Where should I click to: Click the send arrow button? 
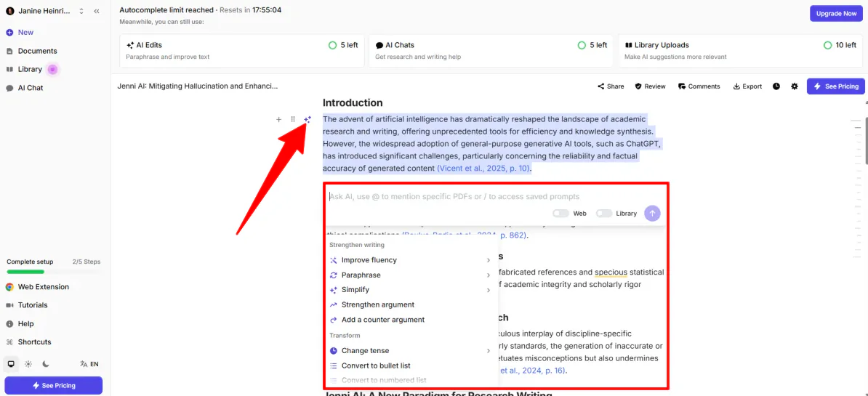pyautogui.click(x=652, y=214)
